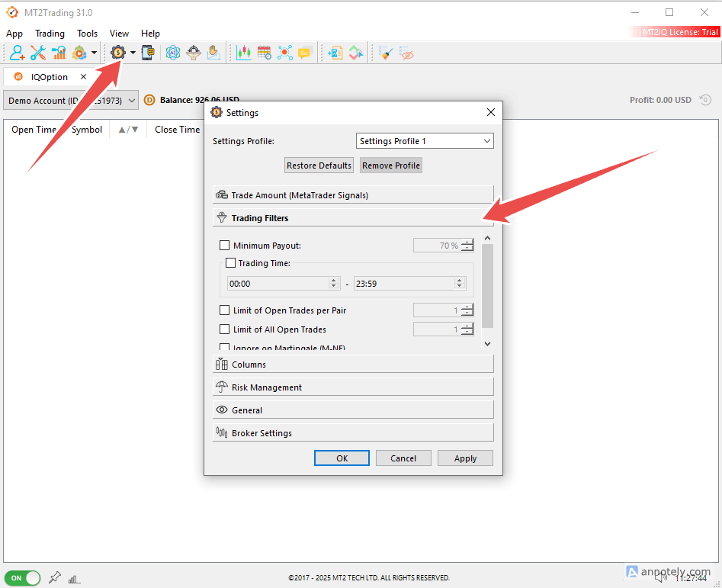Click the target funnel filter icon

(194, 53)
